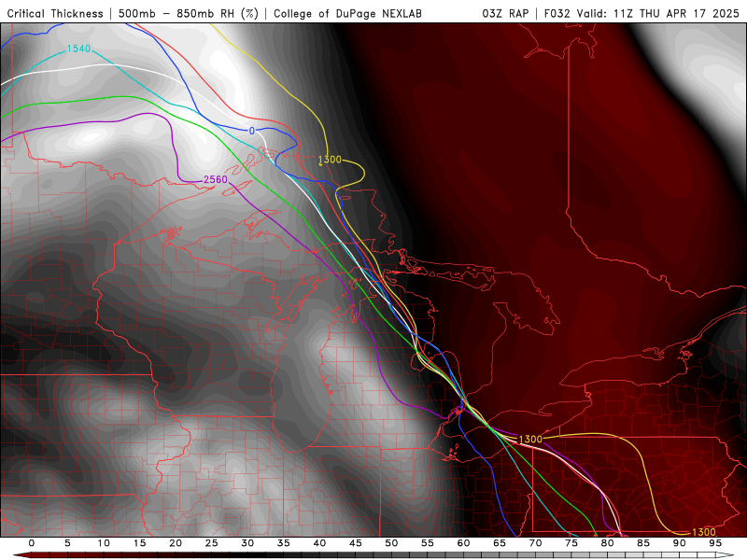Select colorbar tick label "55"
Image resolution: width=747 pixels, height=560 pixels.
(428, 543)
